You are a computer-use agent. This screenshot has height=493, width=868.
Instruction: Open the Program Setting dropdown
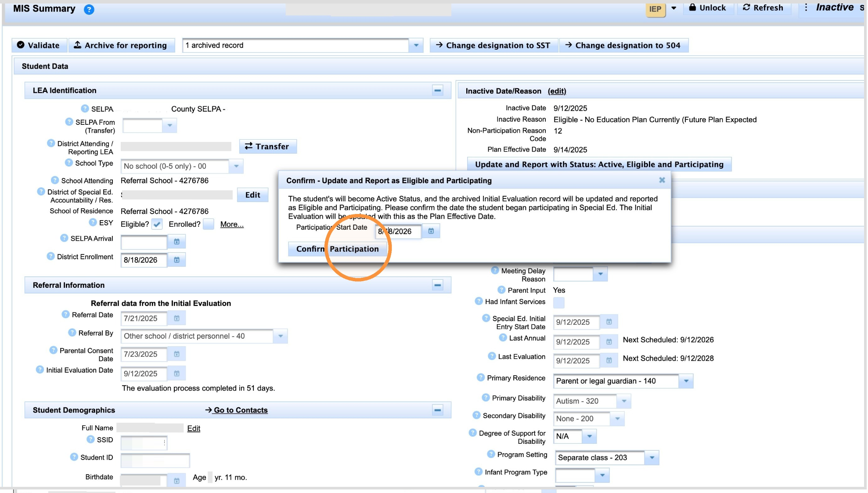coord(652,458)
